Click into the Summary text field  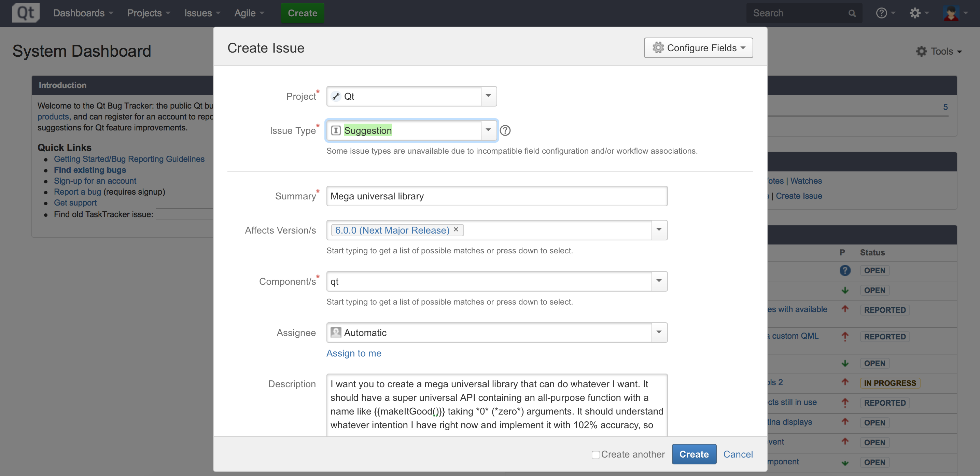click(x=496, y=196)
